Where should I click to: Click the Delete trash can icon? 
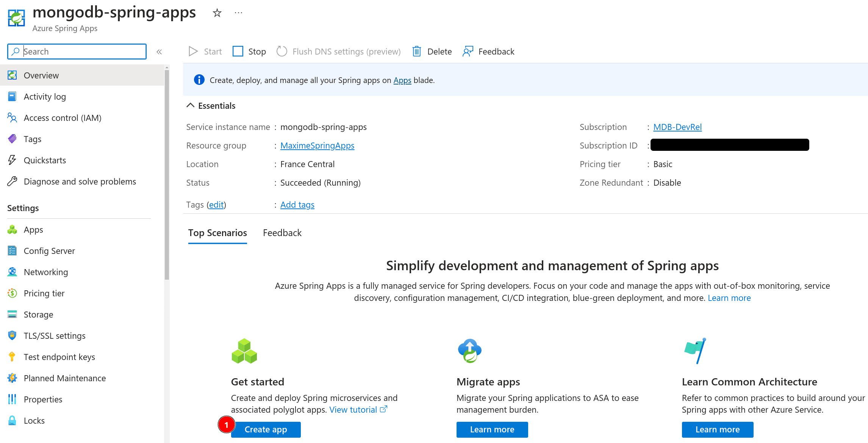(416, 51)
